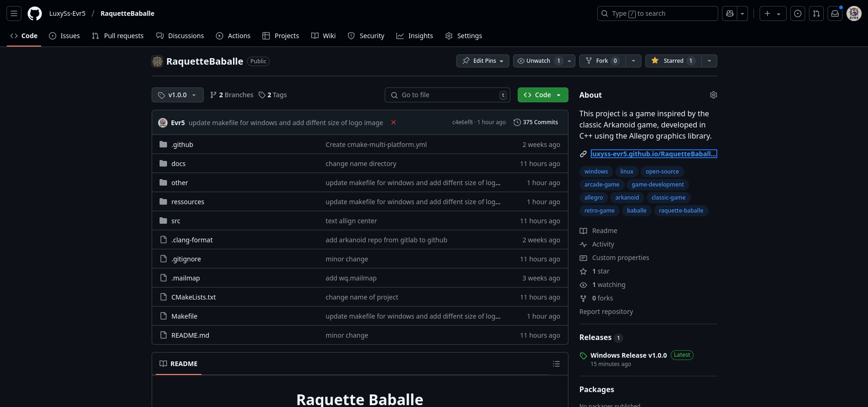Switch to Issues tab
The image size is (868, 407).
click(65, 36)
